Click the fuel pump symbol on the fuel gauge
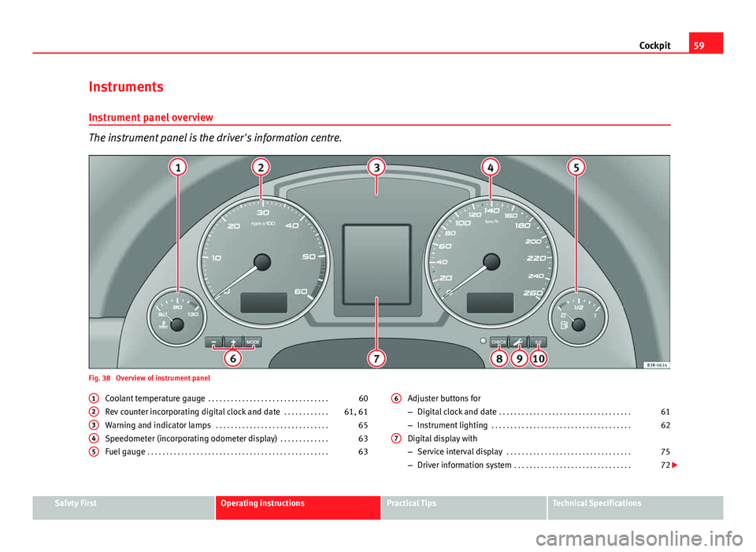The image size is (756, 552). pos(564,325)
